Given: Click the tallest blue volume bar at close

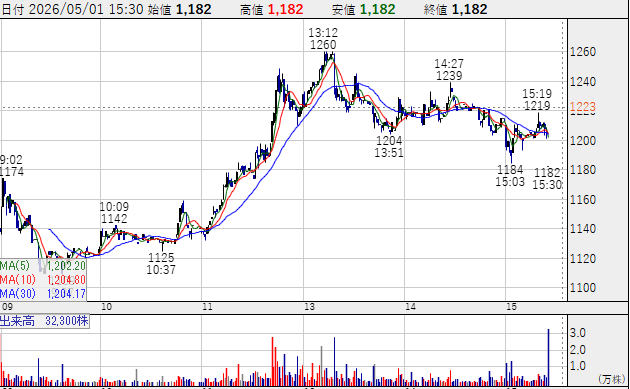Looking at the screenshot, I should click(x=548, y=357).
